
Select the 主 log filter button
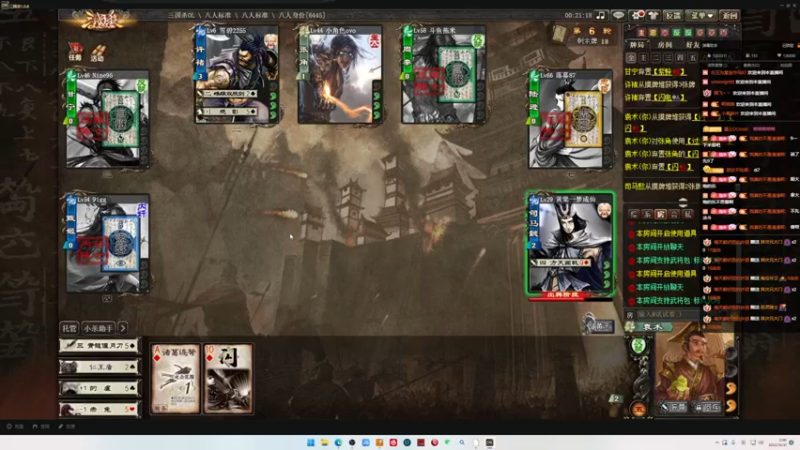(x=643, y=58)
